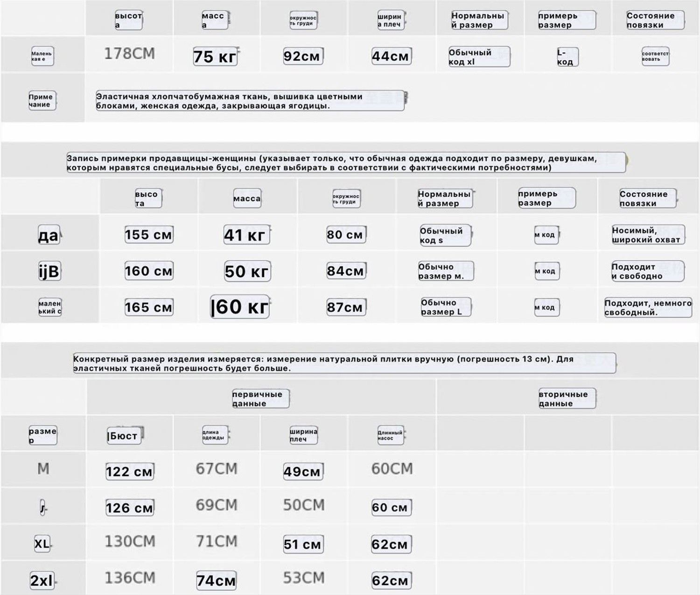Click "62см" in the 2xl row
The height and width of the screenshot is (595, 700).
[x=391, y=581]
